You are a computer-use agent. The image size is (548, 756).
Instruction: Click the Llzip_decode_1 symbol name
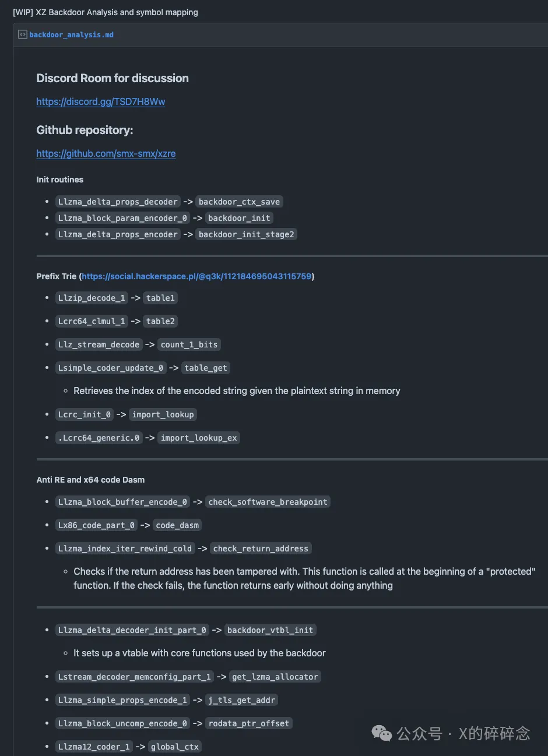click(x=92, y=298)
